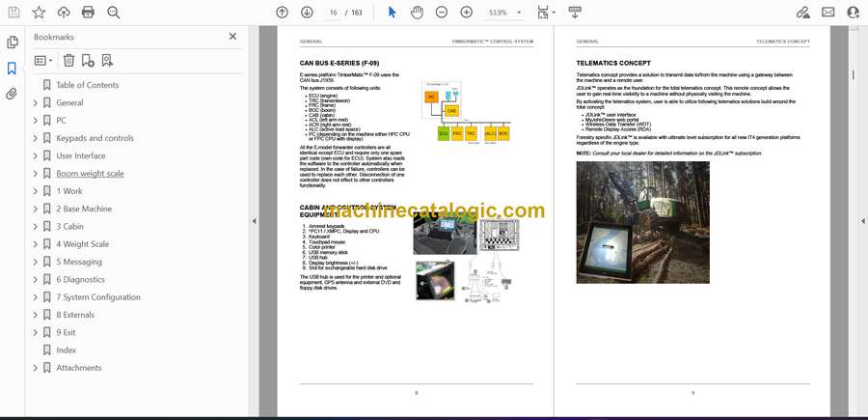Click the page number field showing 16

point(333,13)
